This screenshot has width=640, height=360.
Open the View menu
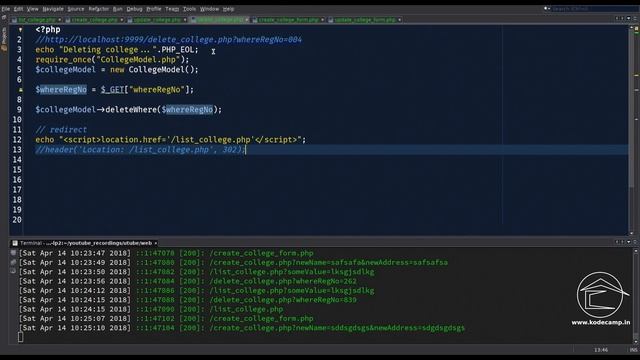[x=33, y=9]
